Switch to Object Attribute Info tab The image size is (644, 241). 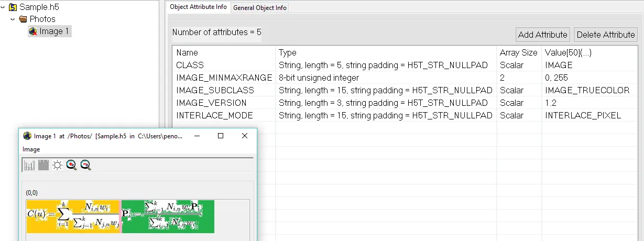pyautogui.click(x=198, y=7)
